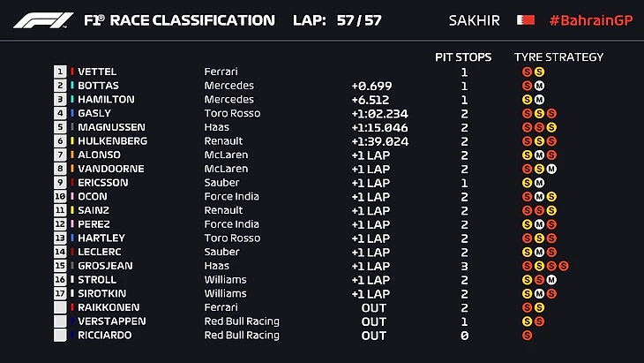644x363 pixels.
Task: Click the last tyre icon in Grosjean's strategy
Action: click(x=562, y=266)
